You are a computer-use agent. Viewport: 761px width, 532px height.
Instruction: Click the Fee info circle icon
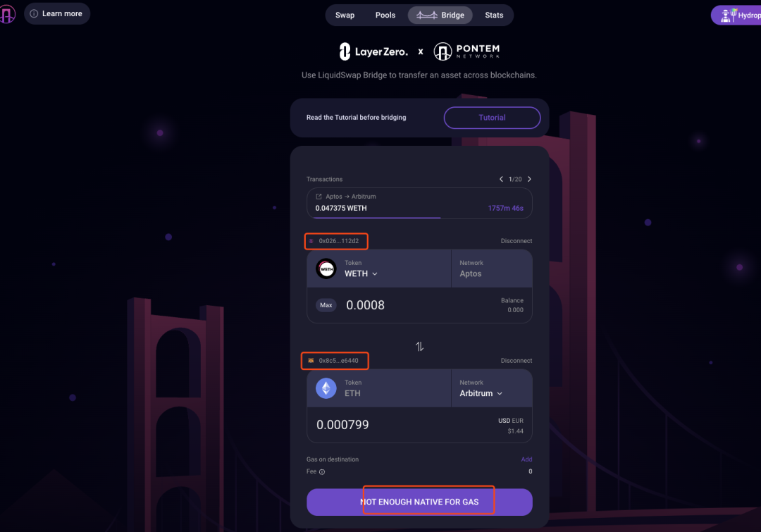point(322,472)
